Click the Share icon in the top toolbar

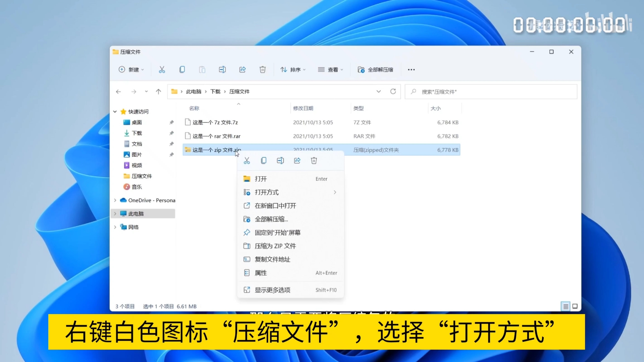(x=243, y=69)
